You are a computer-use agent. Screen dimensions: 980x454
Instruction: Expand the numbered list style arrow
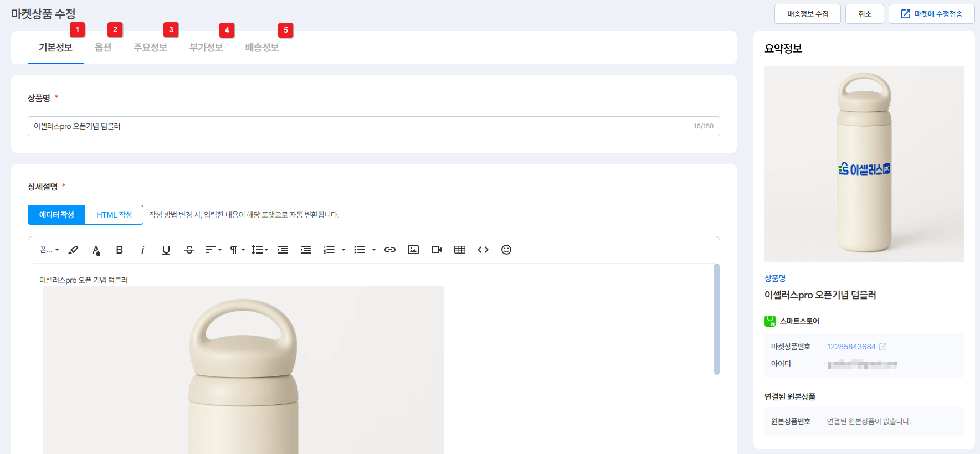coord(343,250)
